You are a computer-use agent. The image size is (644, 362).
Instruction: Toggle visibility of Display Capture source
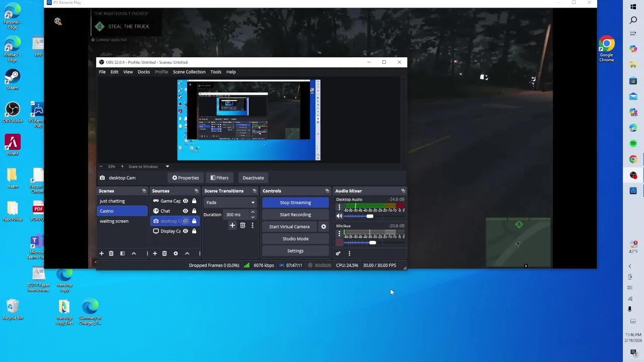pyautogui.click(x=185, y=231)
